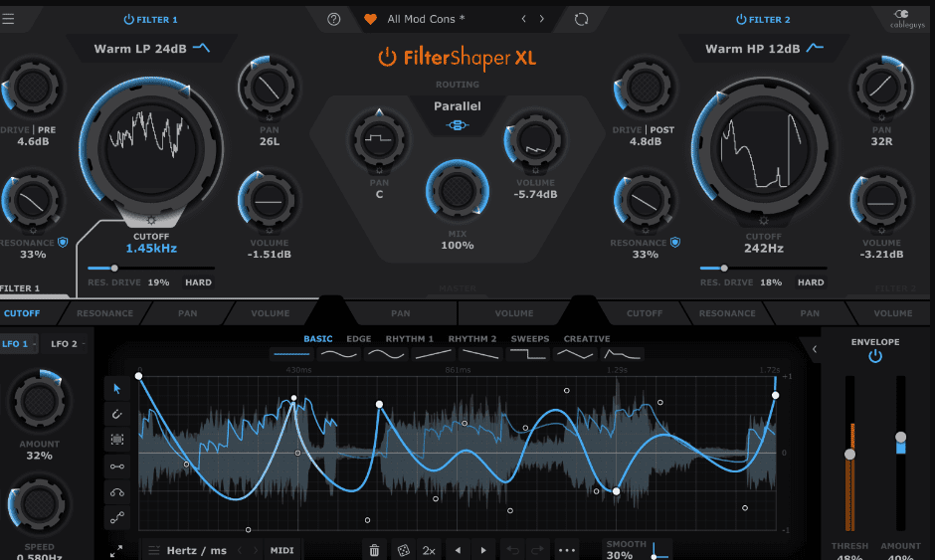
Task: Click the circular refresh arrows icon
Action: pyautogui.click(x=582, y=19)
